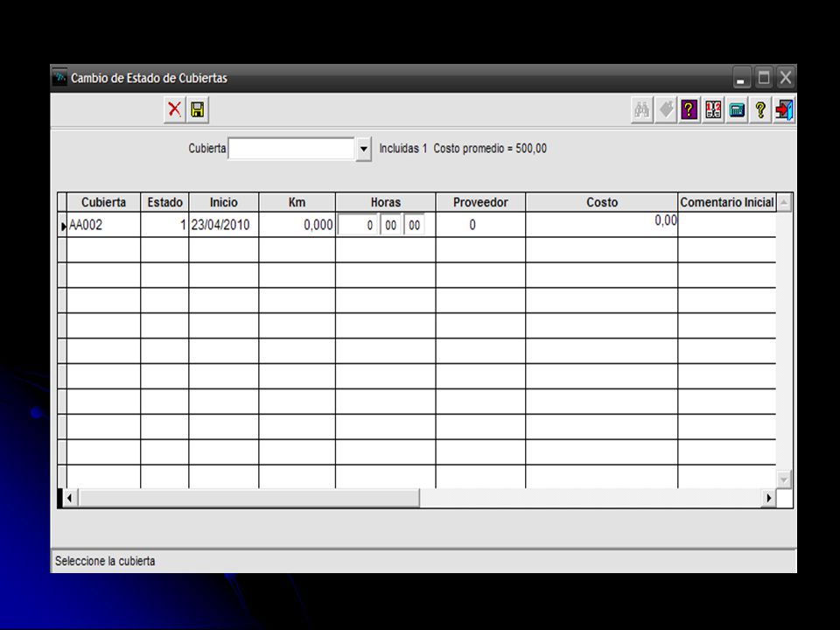Click the minutes field of Horas

390,225
